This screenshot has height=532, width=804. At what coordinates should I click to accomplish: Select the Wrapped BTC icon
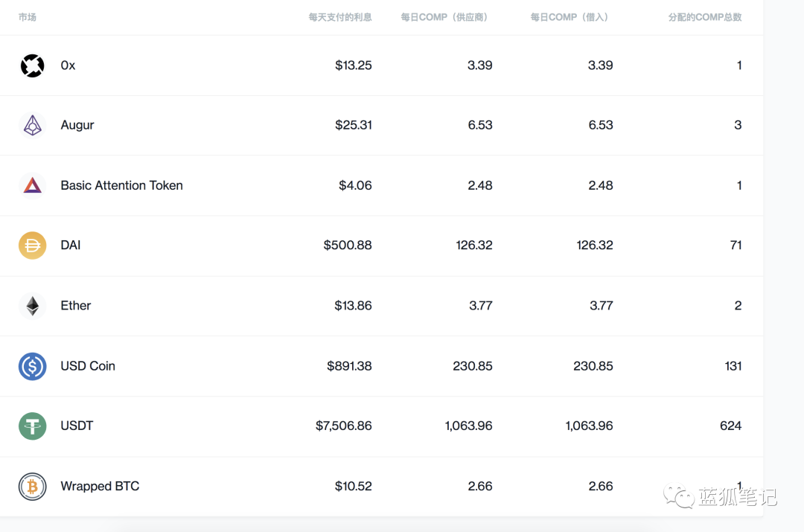pos(32,487)
